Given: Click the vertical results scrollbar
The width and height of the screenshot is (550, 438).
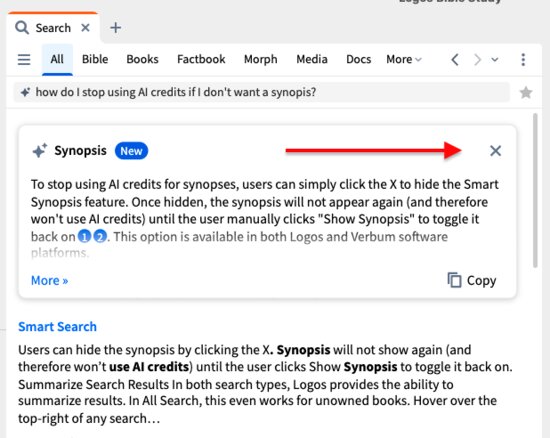Looking at the screenshot, I should coord(535,190).
